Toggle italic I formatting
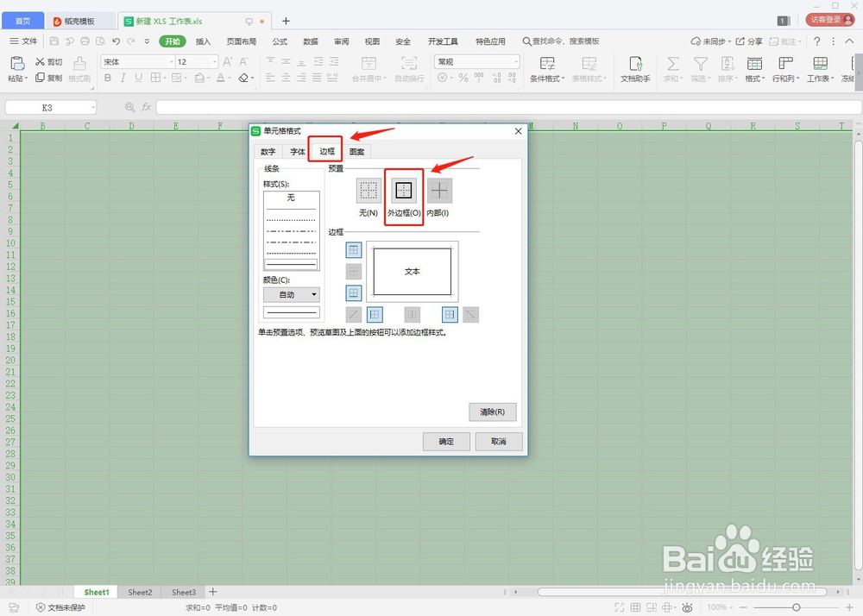This screenshot has height=616, width=863. click(x=123, y=79)
